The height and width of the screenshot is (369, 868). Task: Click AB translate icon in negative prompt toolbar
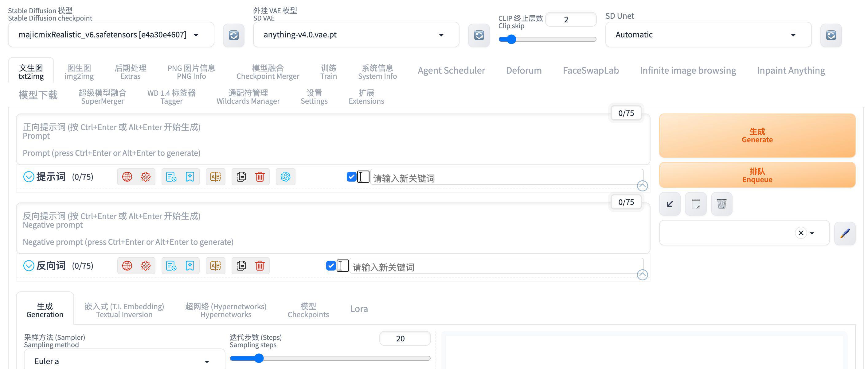[215, 266]
